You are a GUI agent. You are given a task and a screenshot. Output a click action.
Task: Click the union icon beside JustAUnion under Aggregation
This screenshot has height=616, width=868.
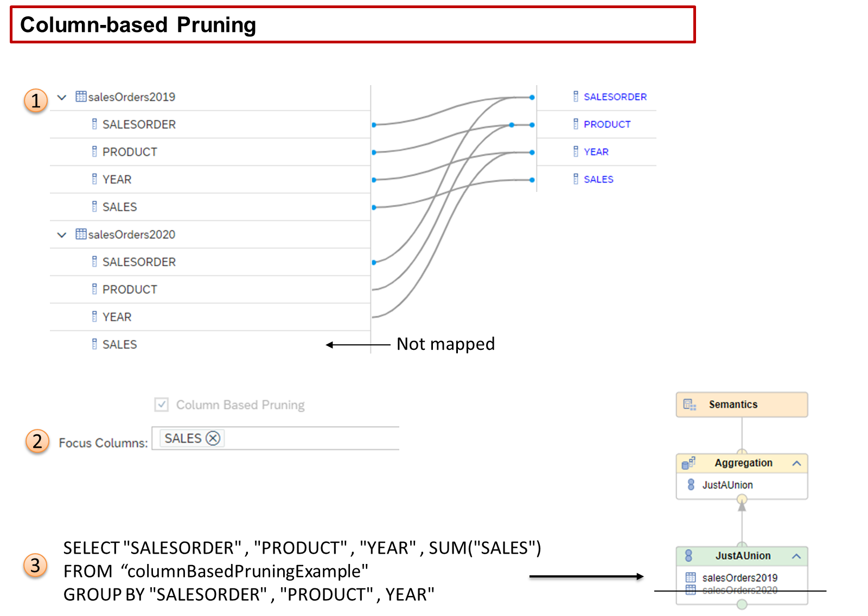pos(691,485)
